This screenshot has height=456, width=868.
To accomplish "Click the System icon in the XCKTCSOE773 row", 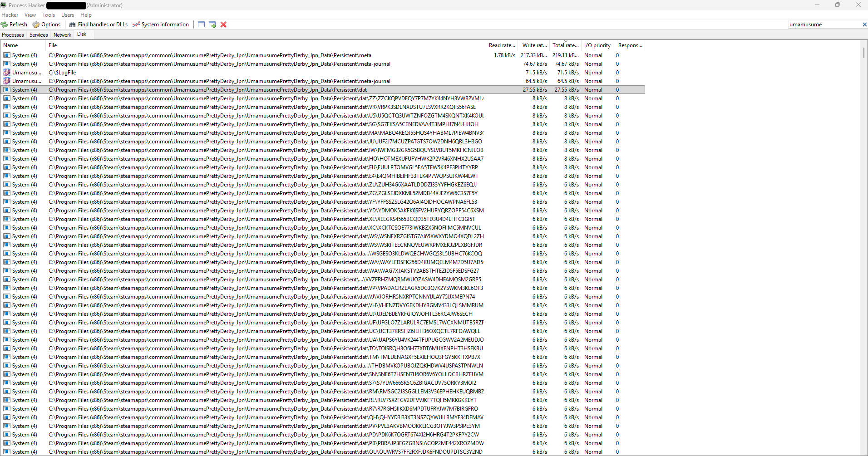I will pyautogui.click(x=7, y=228).
